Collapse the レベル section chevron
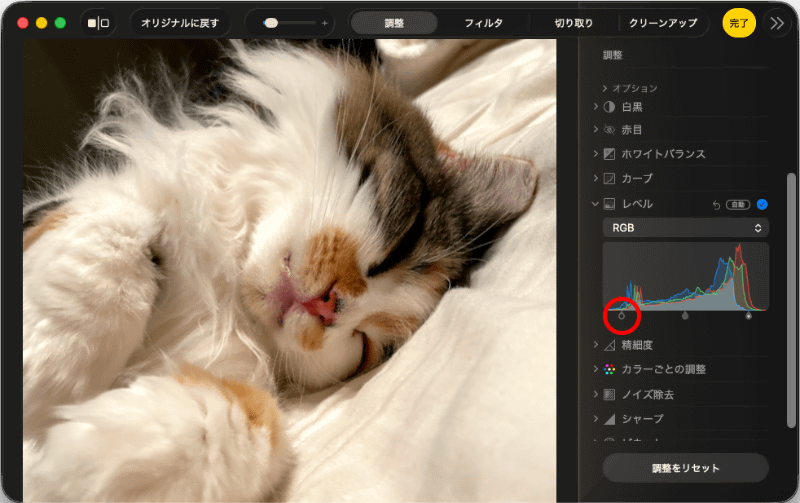The width and height of the screenshot is (800, 503). pyautogui.click(x=595, y=204)
